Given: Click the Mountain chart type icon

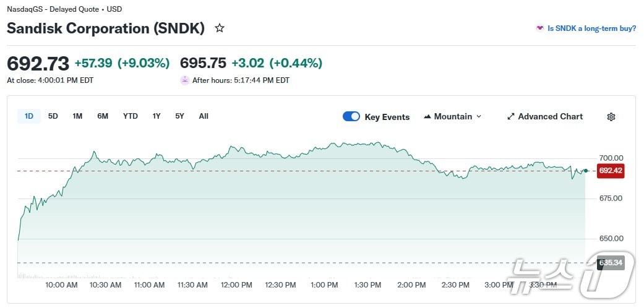Looking at the screenshot, I should (x=427, y=117).
